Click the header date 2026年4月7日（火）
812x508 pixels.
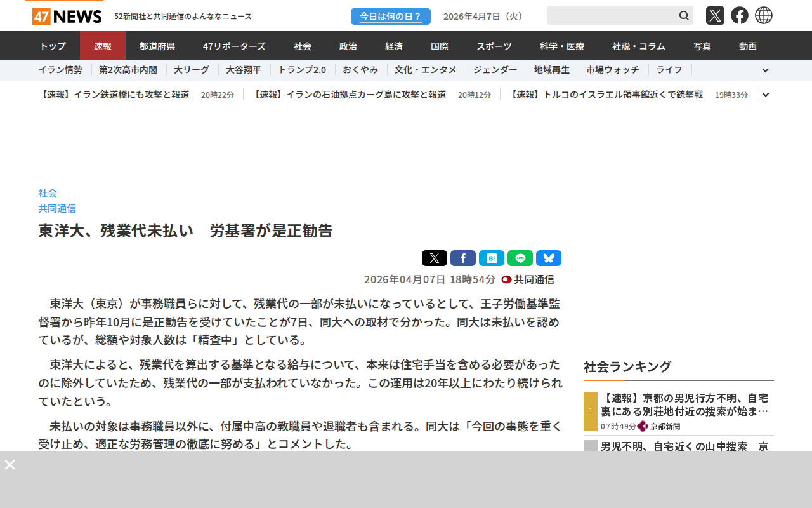point(485,17)
